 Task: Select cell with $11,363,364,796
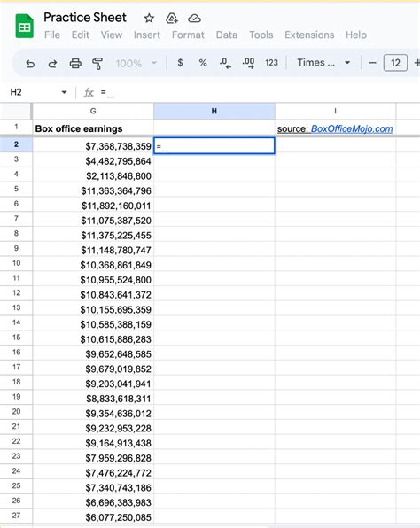93,190
